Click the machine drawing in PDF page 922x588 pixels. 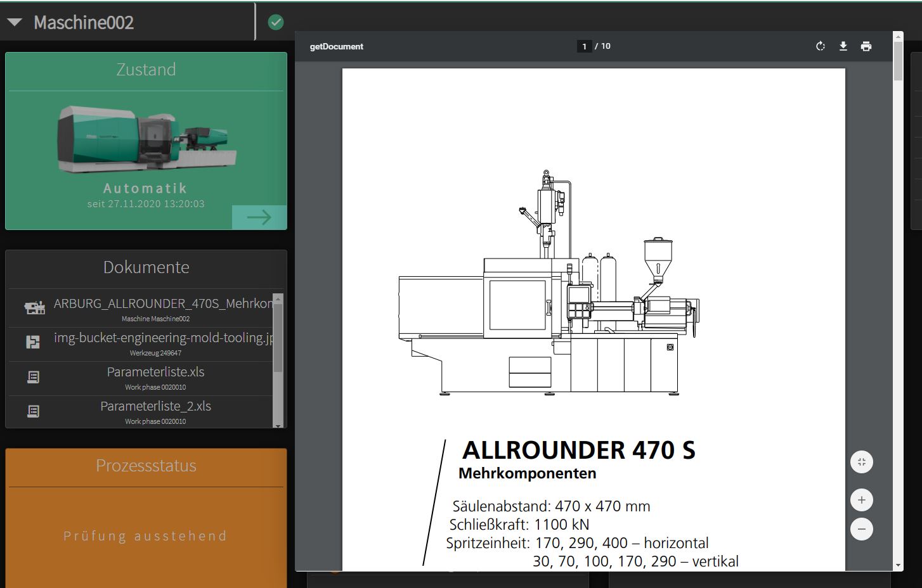tap(549, 283)
